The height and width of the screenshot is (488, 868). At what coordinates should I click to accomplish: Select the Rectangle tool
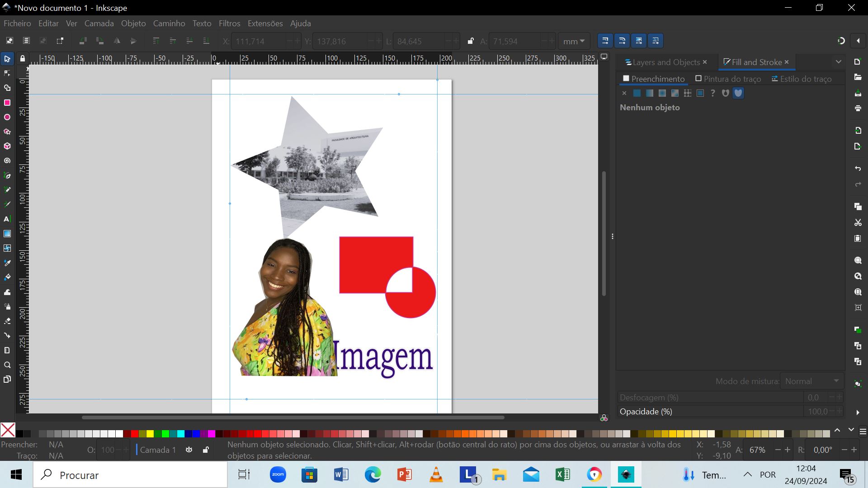point(7,103)
